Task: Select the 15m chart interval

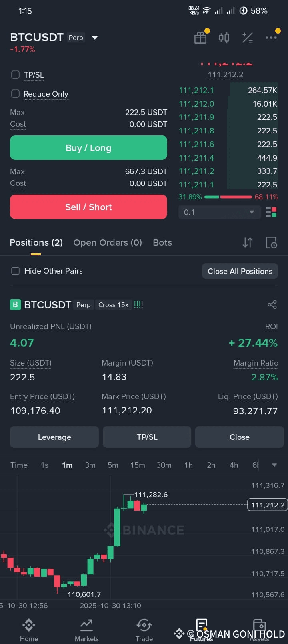Action: coord(138,465)
